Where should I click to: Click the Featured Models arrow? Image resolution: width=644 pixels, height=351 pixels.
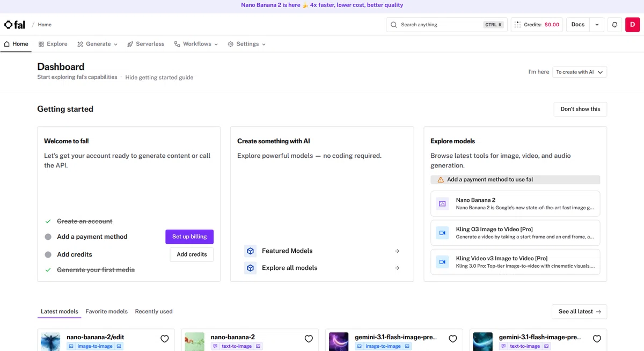click(x=397, y=251)
